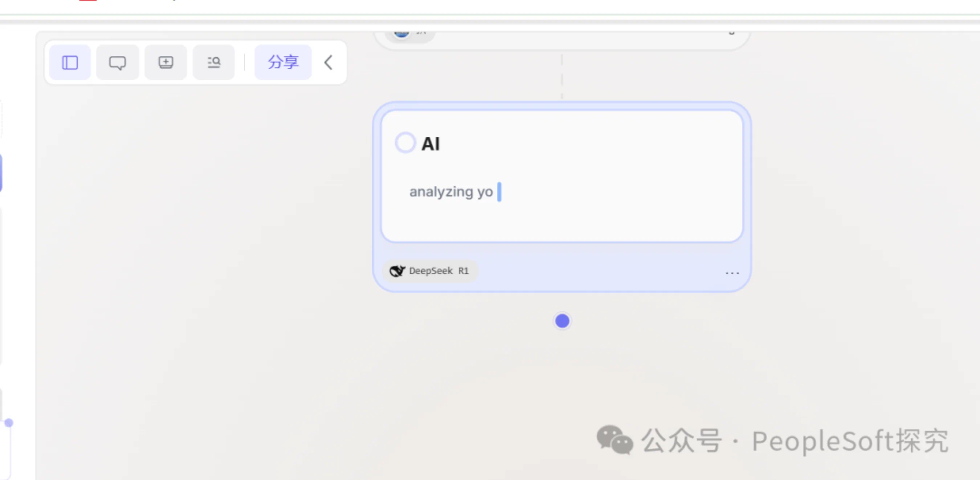This screenshot has height=480, width=980.
Task: Collapse the toolbar using the left chevron
Action: point(329,63)
